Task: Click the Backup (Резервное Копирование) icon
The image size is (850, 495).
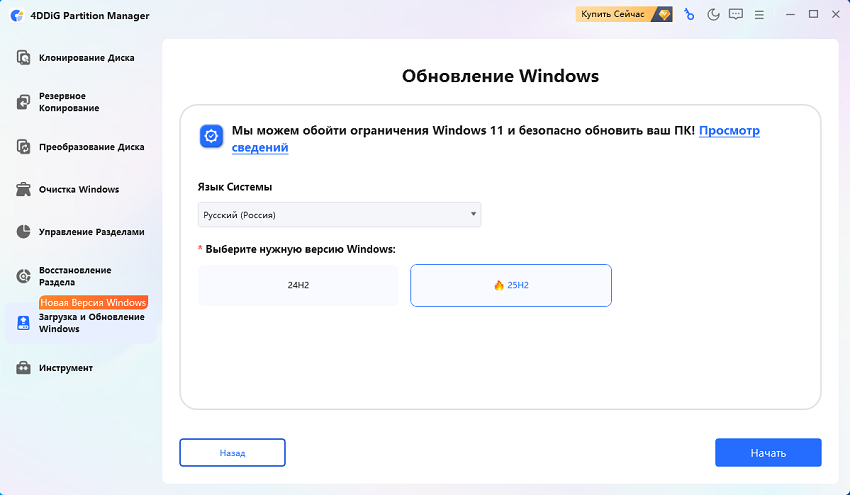Action: point(23,102)
